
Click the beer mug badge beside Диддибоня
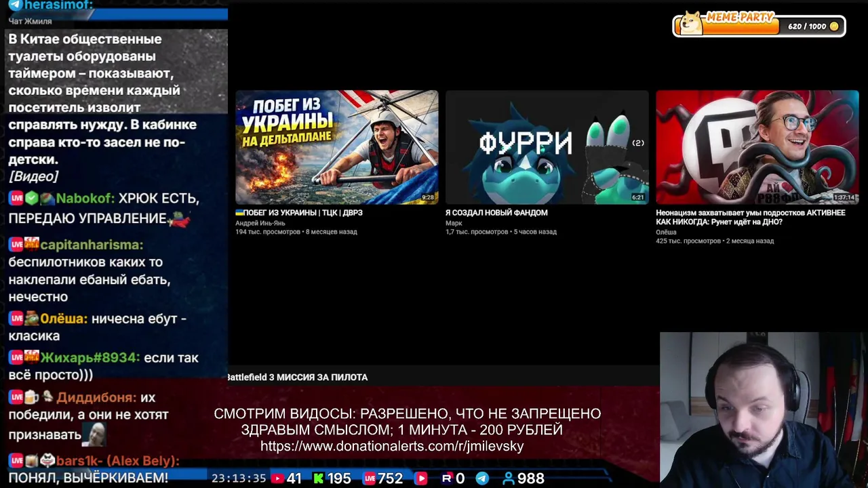tap(31, 397)
